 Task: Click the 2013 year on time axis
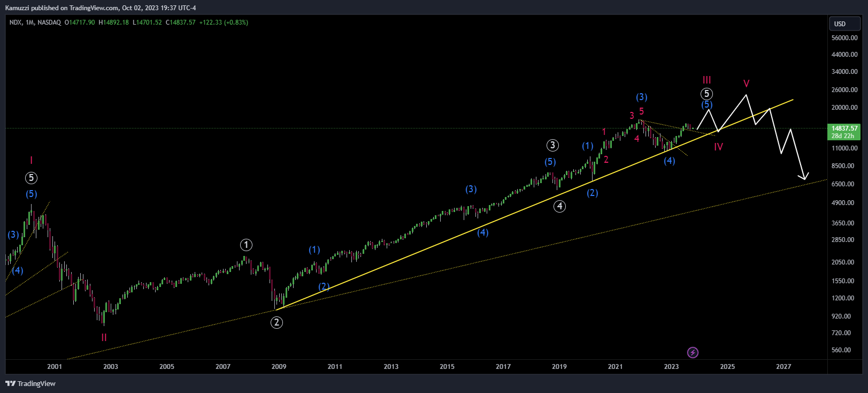click(x=391, y=367)
